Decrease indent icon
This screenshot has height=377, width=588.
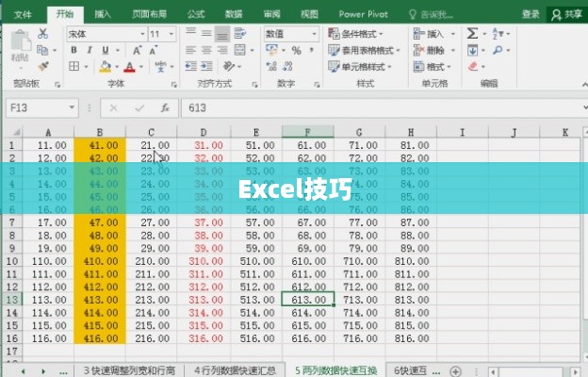191,66
